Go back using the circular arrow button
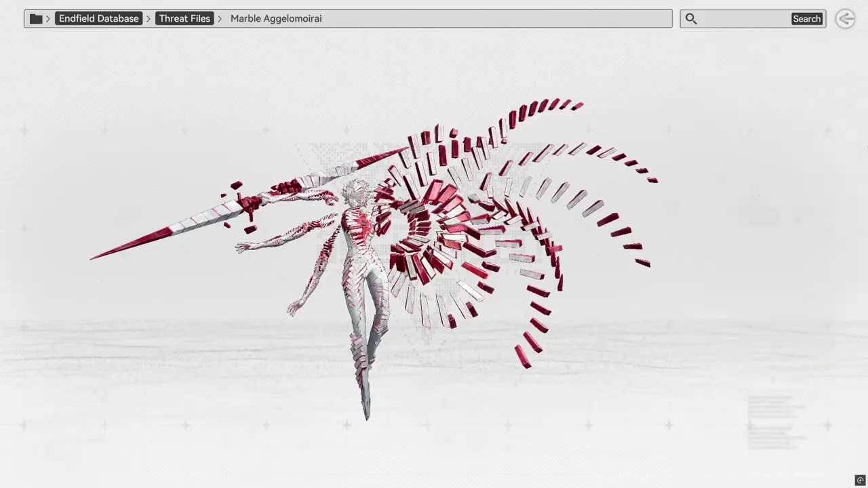The image size is (868, 488). (x=845, y=19)
